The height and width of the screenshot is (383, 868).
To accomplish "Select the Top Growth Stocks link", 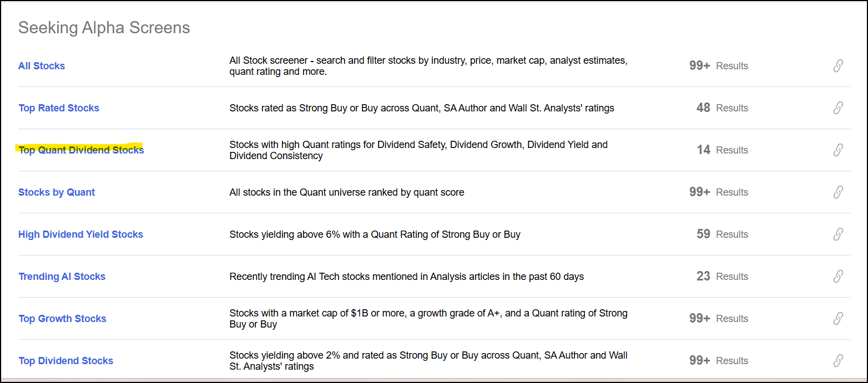I will 62,319.
